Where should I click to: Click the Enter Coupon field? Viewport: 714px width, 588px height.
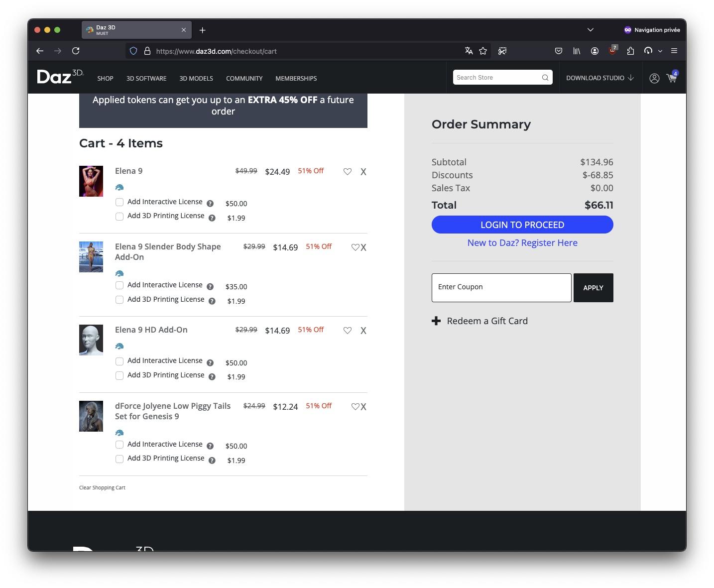(x=501, y=288)
